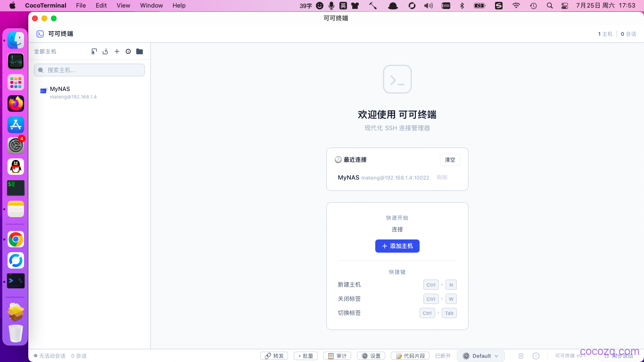Open the 审计 audit log panel
The height and width of the screenshot is (362, 644).
point(337,356)
